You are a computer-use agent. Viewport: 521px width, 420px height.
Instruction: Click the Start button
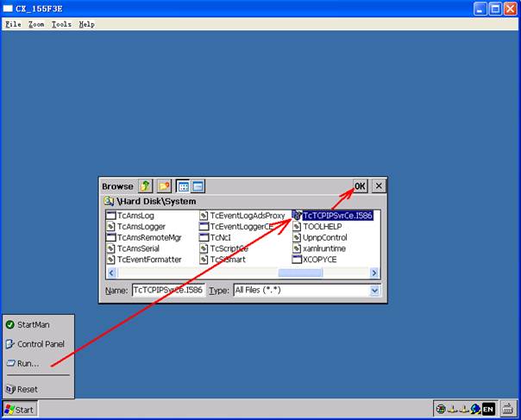point(20,410)
